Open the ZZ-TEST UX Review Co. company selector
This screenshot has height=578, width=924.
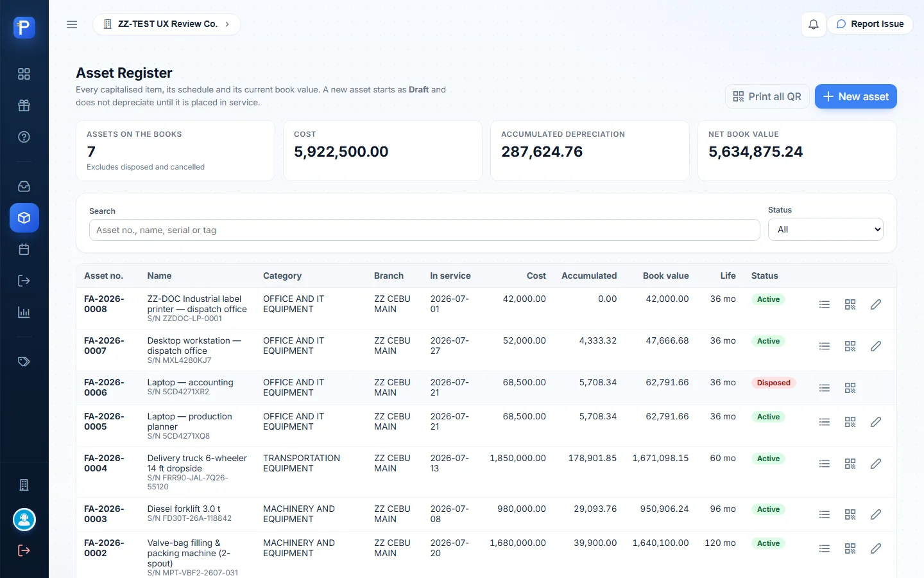coord(167,24)
